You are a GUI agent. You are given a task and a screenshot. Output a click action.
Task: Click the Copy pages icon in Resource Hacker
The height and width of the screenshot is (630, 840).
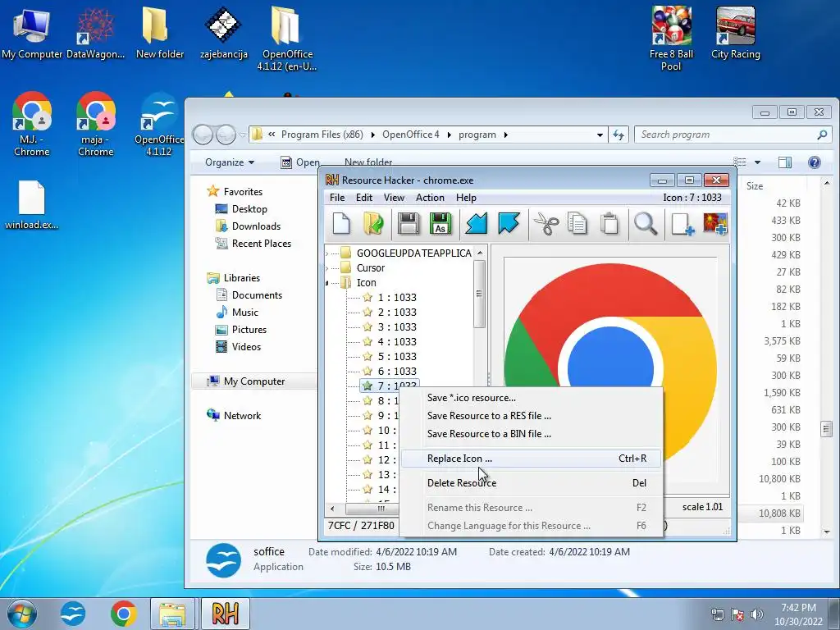tap(577, 224)
